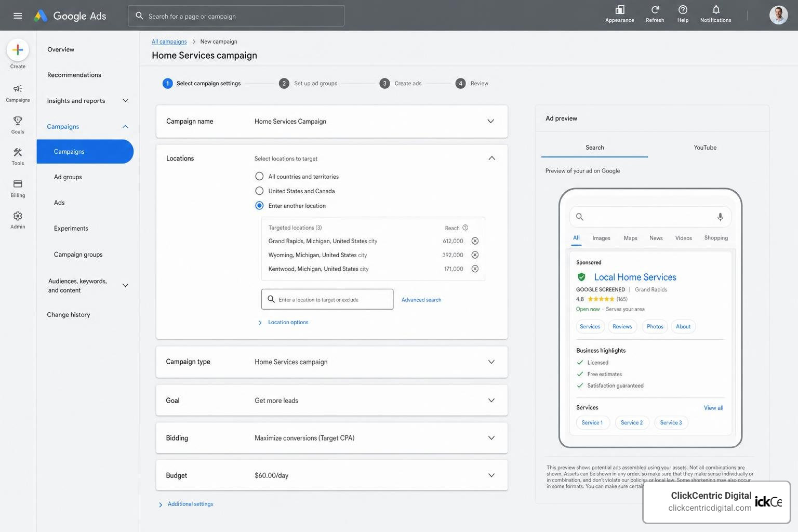Click microphone icon in ad preview

720,217
